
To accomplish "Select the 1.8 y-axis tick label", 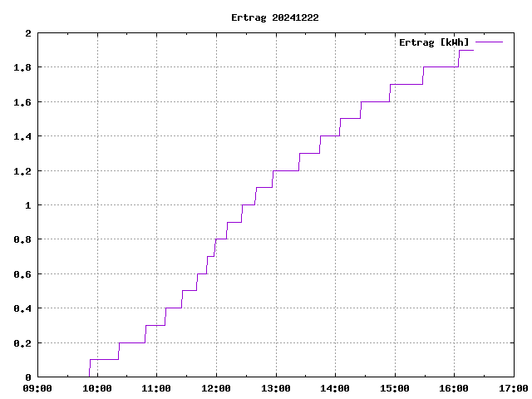I will click(x=22, y=67).
